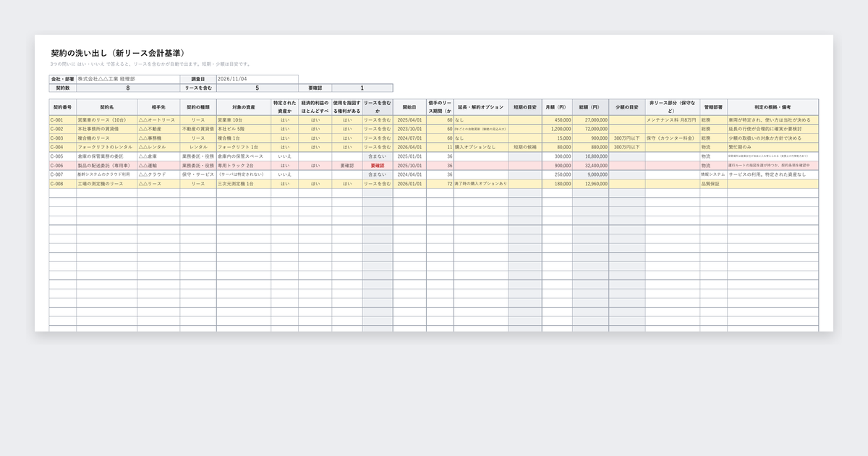Select the asset cell 本社ビル 5階
Viewport: 868px width, 456px height.
coord(243,129)
